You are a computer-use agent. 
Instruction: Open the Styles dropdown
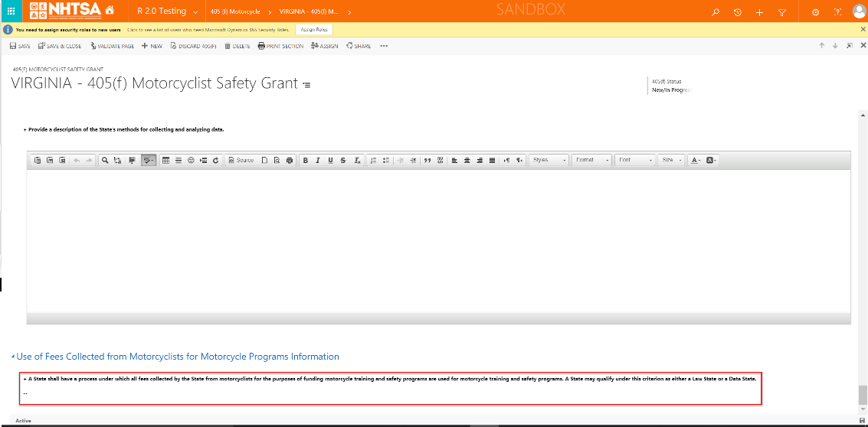pyautogui.click(x=549, y=160)
